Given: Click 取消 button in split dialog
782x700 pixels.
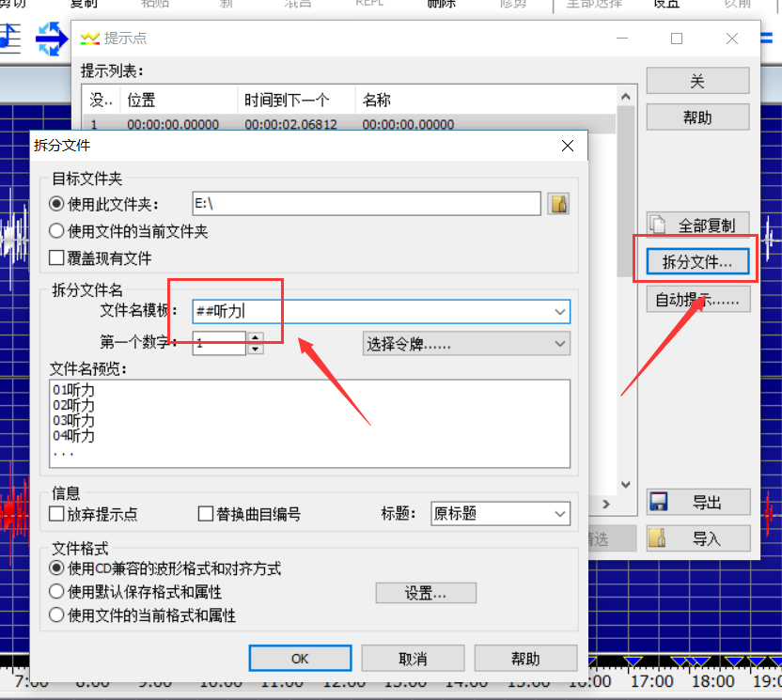Looking at the screenshot, I should point(413,658).
